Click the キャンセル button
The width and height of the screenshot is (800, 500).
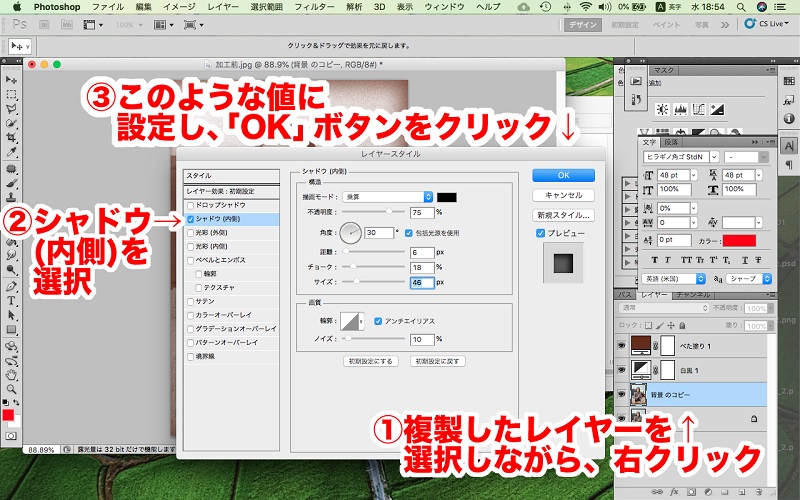[563, 195]
